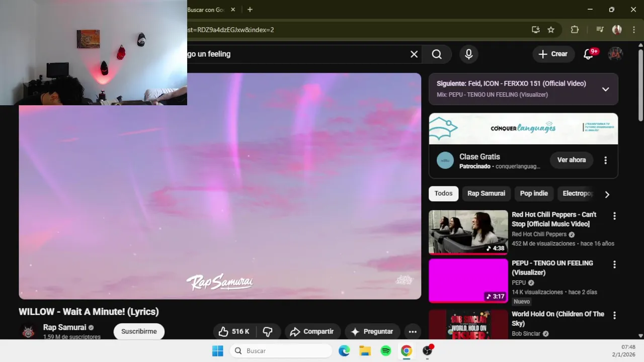
Task: Open Red Hot Chili Peppers video thumbnail
Action: point(468,232)
